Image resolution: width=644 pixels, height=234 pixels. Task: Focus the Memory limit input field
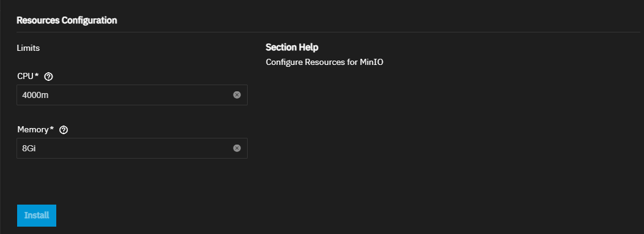coord(132,148)
